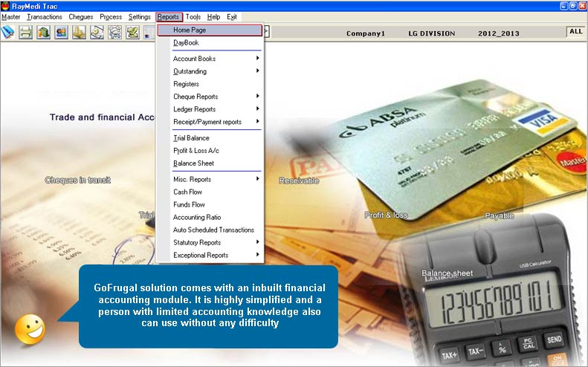588x367 pixels.
Task: Open the Master menu
Action: (x=11, y=17)
